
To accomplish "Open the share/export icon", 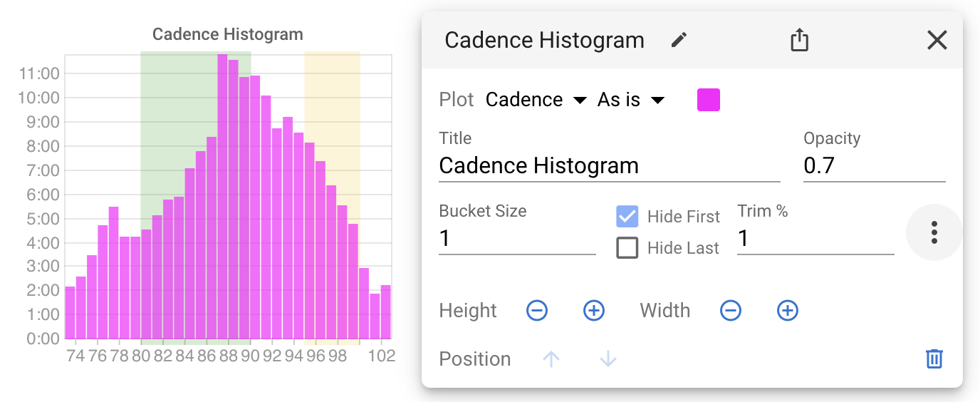I will click(x=800, y=40).
